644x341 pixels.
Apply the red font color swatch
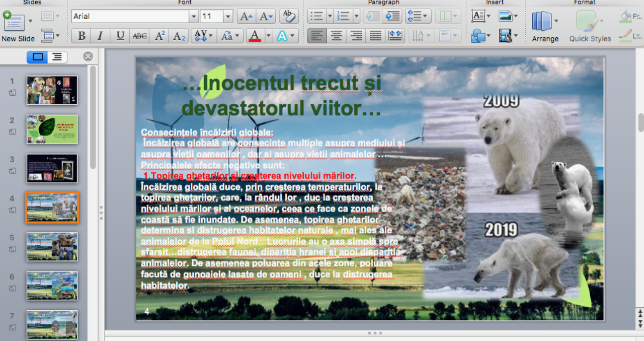click(x=255, y=36)
